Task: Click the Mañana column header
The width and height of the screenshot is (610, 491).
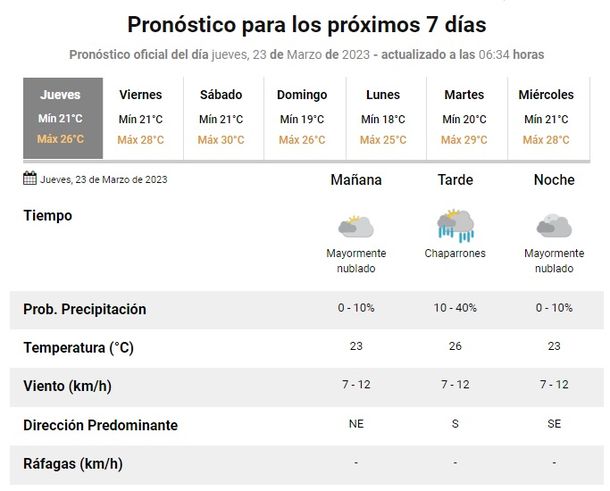Action: (x=356, y=180)
